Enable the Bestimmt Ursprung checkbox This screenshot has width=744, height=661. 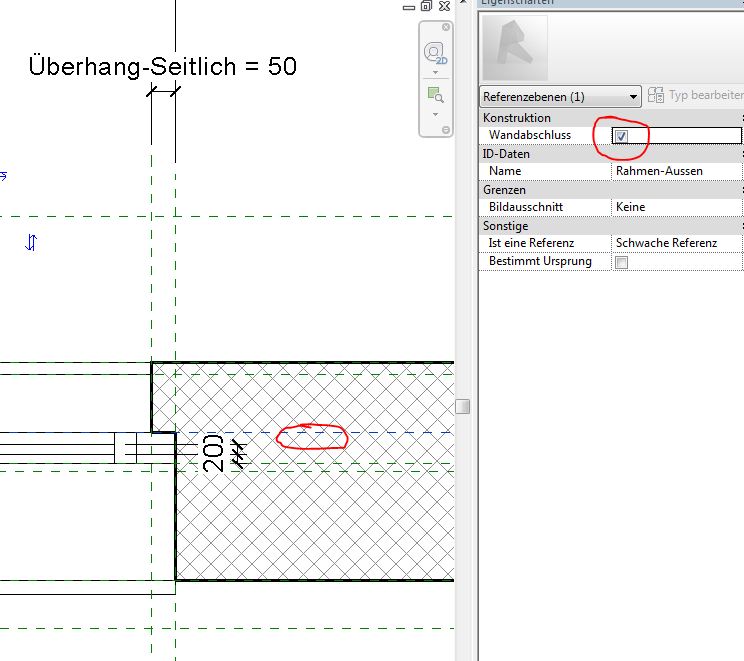pyautogui.click(x=621, y=262)
